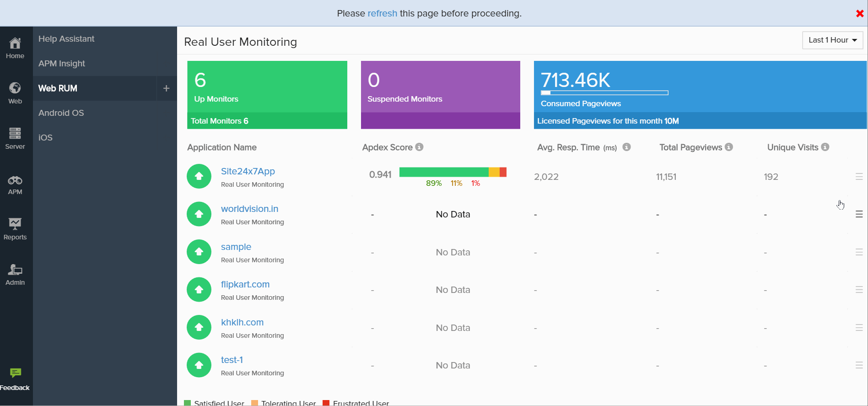
Task: Expand the Last 1 Hour time dropdown
Action: [832, 40]
